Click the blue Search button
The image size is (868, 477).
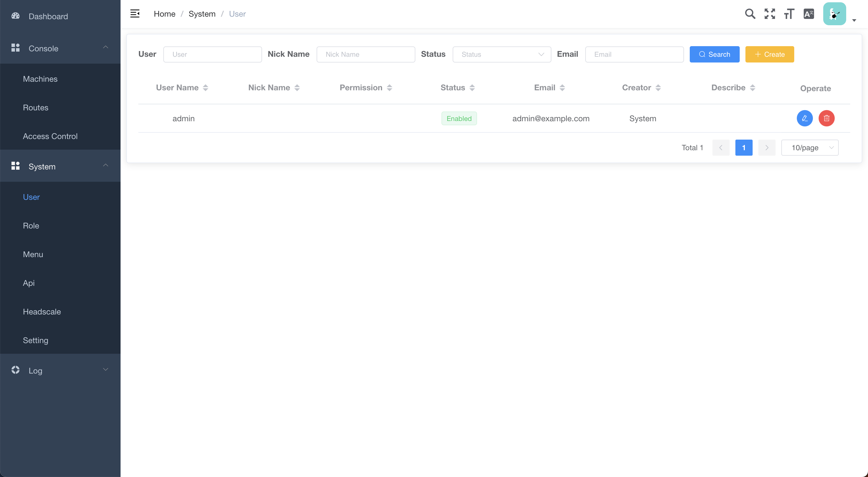714,54
